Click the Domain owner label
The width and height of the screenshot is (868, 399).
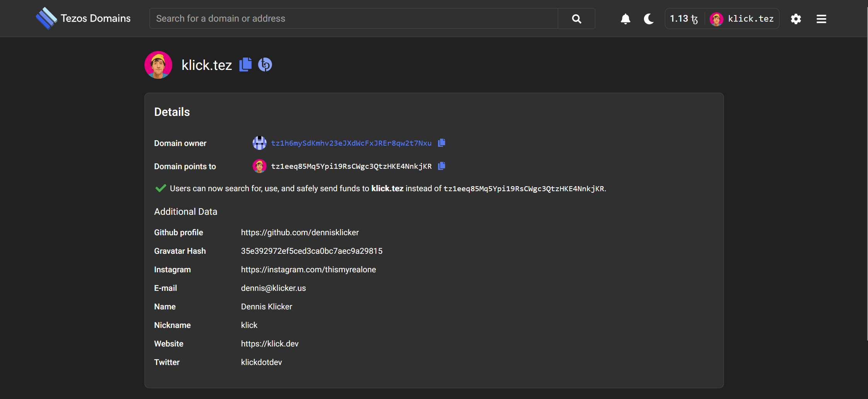tap(180, 143)
